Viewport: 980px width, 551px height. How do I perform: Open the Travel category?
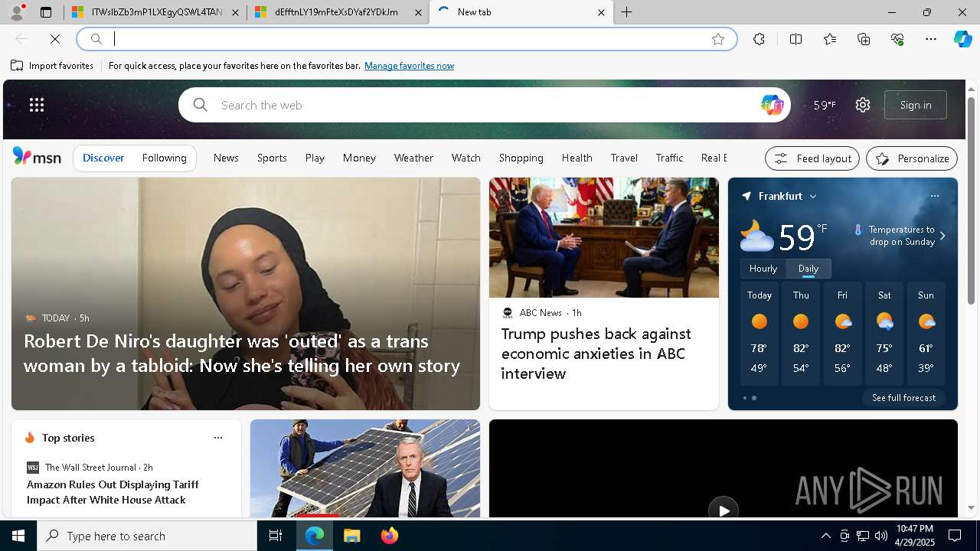click(x=624, y=158)
